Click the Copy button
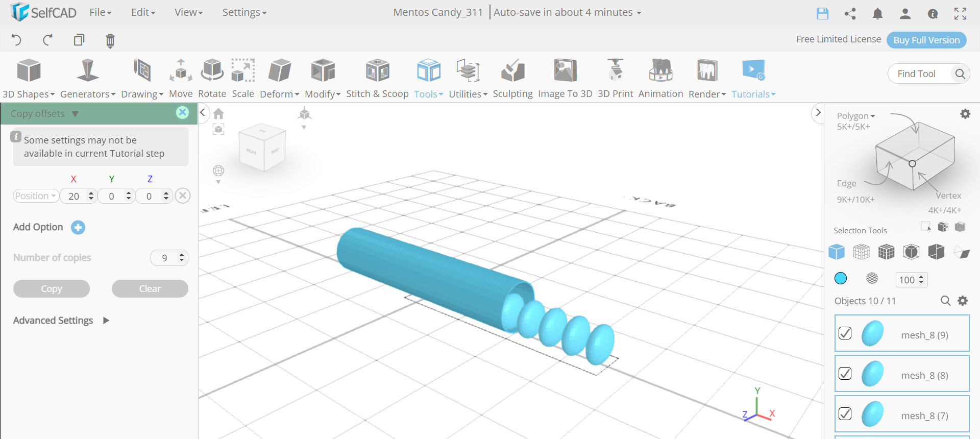 pyautogui.click(x=52, y=288)
